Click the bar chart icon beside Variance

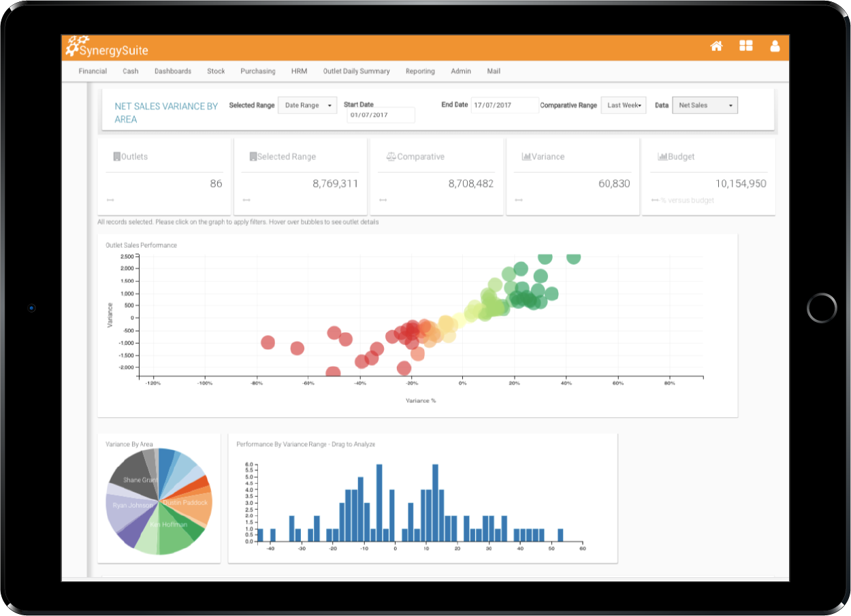(x=526, y=157)
